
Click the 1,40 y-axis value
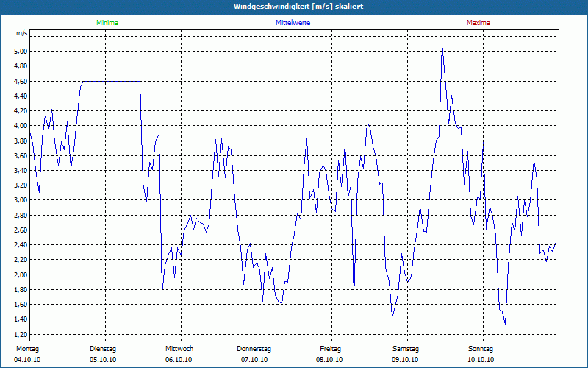[x=21, y=319]
